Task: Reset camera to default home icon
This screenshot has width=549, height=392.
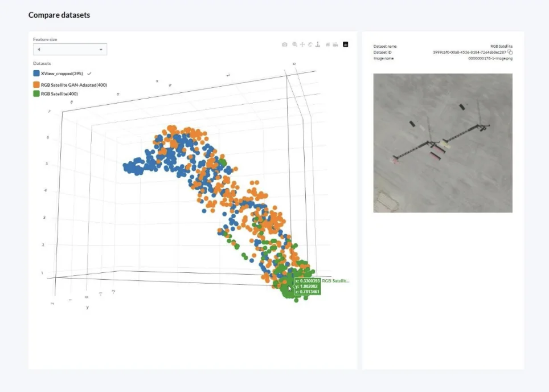Action: tap(327, 44)
